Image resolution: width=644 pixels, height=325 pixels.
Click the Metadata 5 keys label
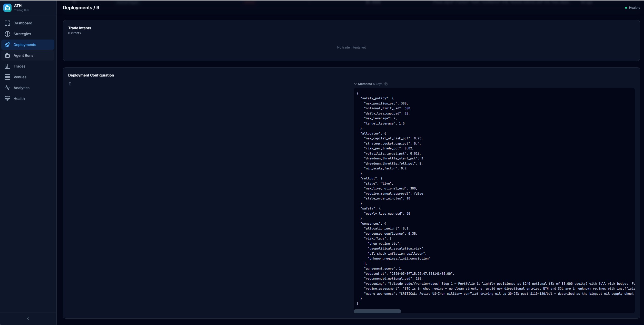pyautogui.click(x=370, y=84)
